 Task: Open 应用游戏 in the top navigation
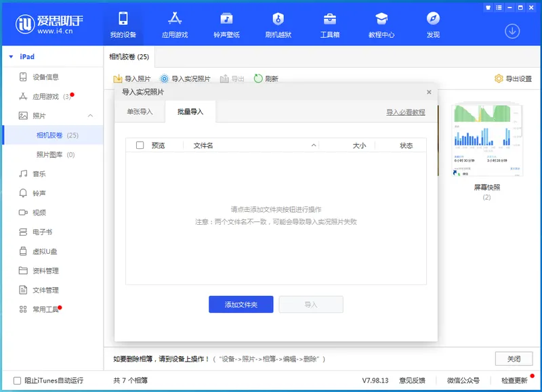[x=175, y=24]
